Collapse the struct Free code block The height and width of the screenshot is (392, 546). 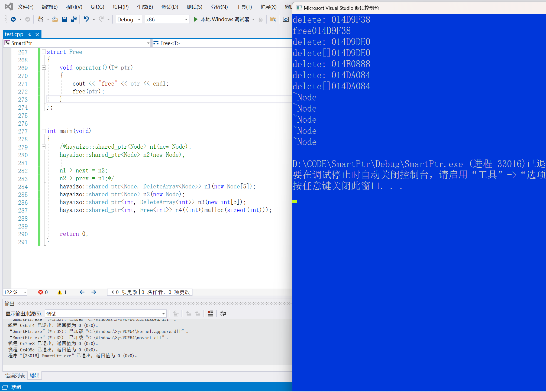44,52
